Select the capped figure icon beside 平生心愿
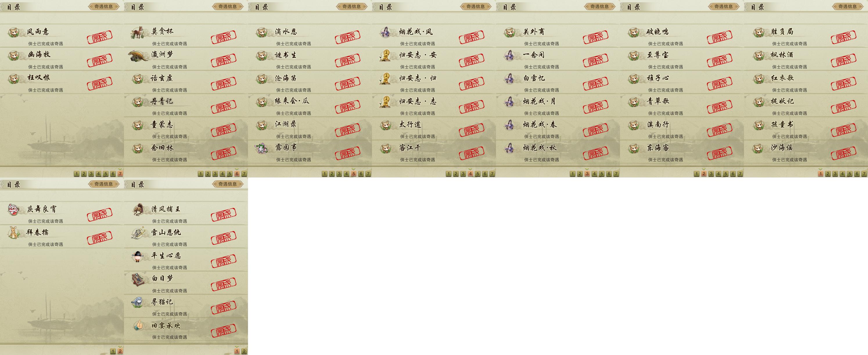This screenshot has width=868, height=355. coord(138,256)
